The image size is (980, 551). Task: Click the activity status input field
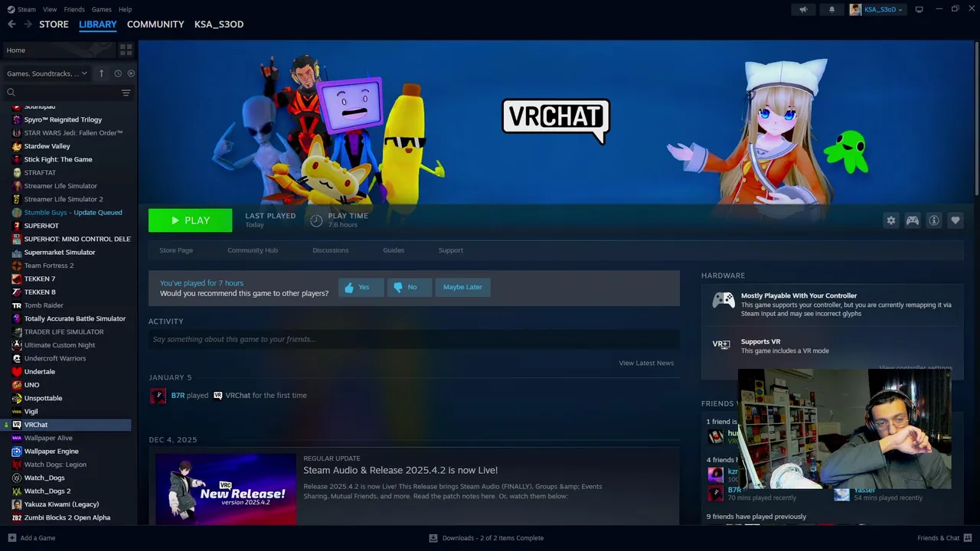414,339
